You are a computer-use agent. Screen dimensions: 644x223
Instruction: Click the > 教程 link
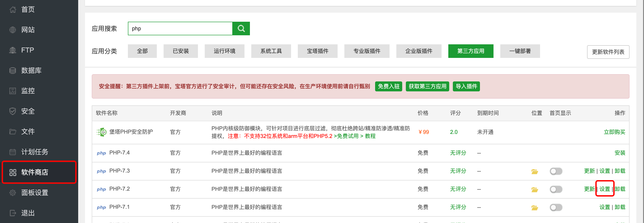pyautogui.click(x=368, y=136)
